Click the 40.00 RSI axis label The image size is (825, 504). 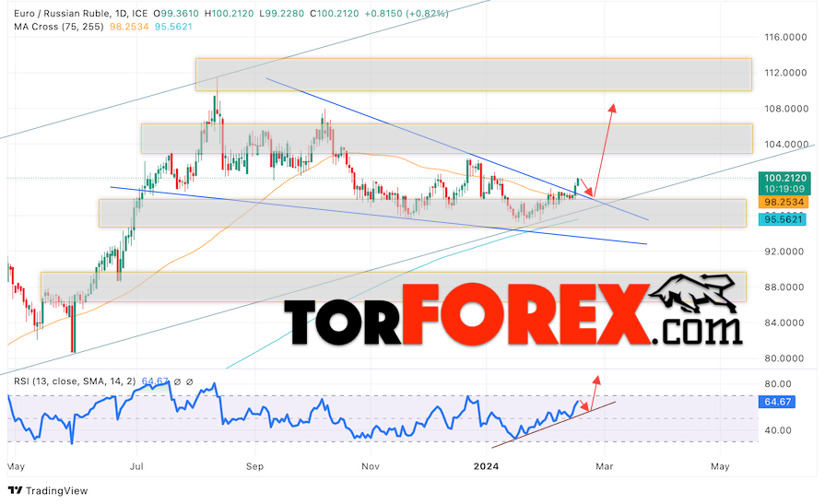[x=778, y=430]
